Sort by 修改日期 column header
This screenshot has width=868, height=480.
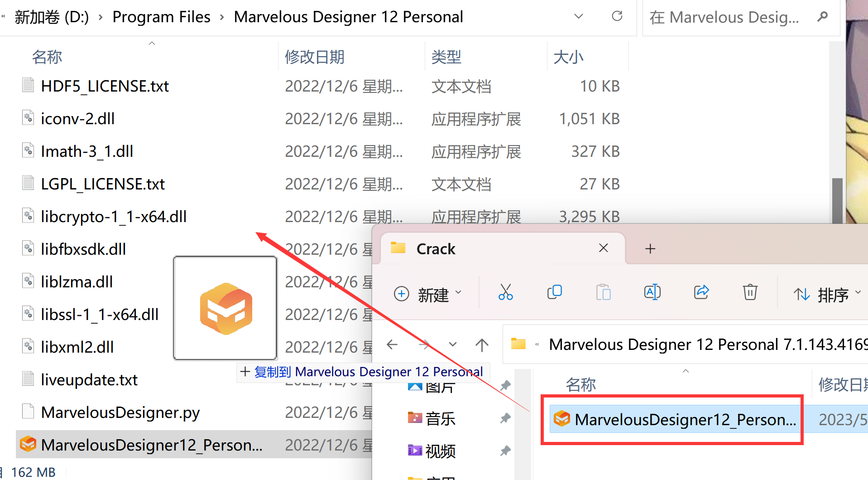(314, 57)
